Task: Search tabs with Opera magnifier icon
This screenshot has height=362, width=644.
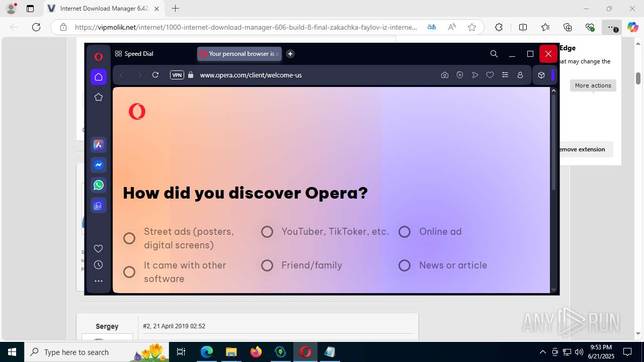Action: (494, 54)
